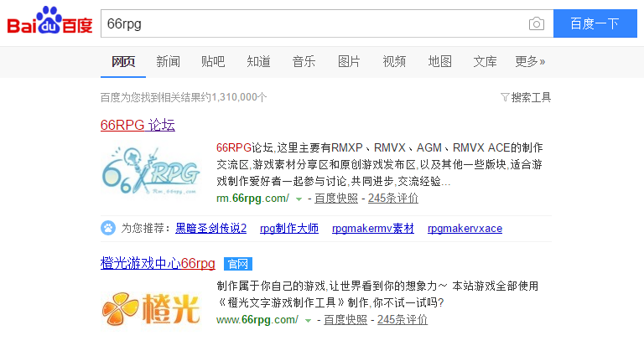Click the 66RPG论坛 description snippet
Image resolution: width=644 pixels, height=351 pixels.
tap(380, 164)
